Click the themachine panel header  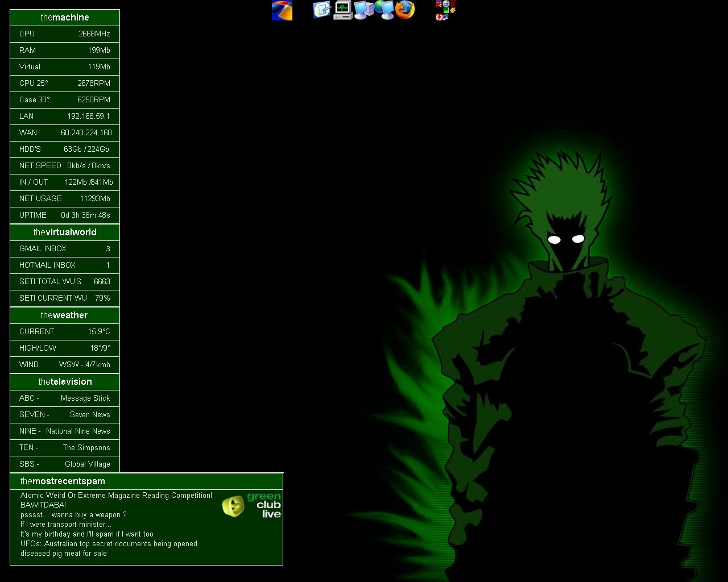pyautogui.click(x=65, y=18)
